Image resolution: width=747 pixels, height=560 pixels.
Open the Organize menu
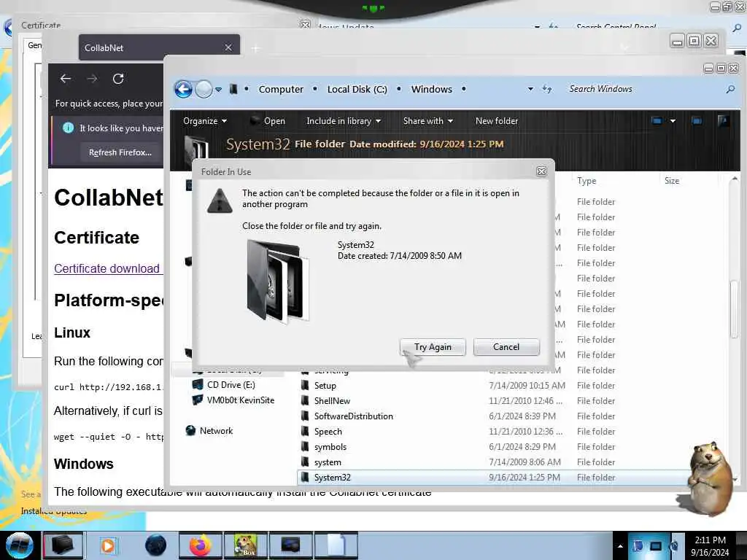(205, 121)
